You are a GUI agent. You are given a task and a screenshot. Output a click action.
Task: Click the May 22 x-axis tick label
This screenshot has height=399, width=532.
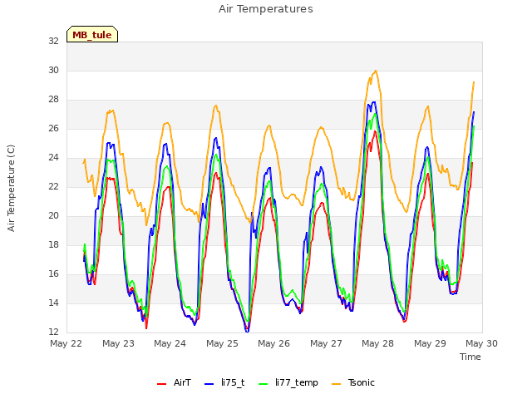click(x=66, y=343)
